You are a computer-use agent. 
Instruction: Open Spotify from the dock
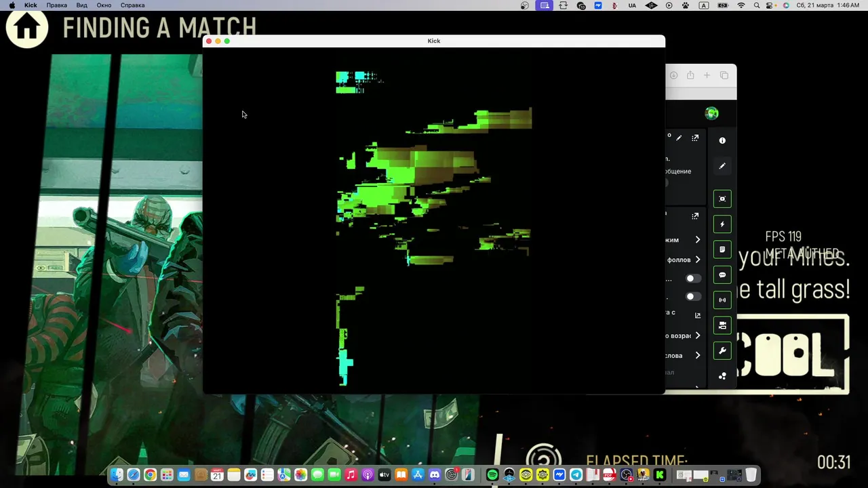tap(492, 475)
